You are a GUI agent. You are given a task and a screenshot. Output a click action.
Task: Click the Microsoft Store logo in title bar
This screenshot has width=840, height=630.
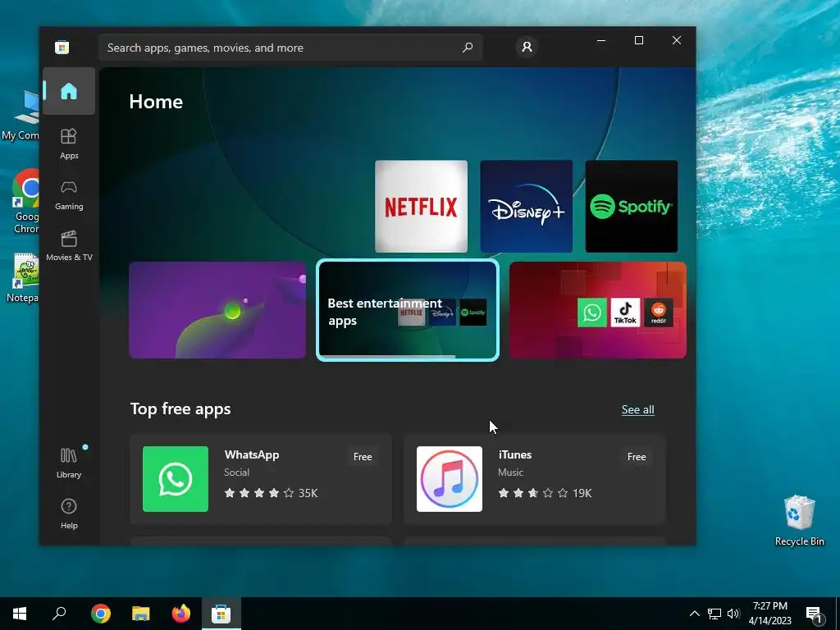tap(62, 47)
